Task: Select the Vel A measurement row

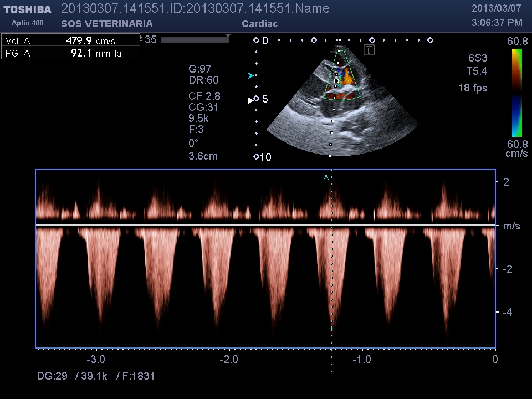Action: pos(70,40)
